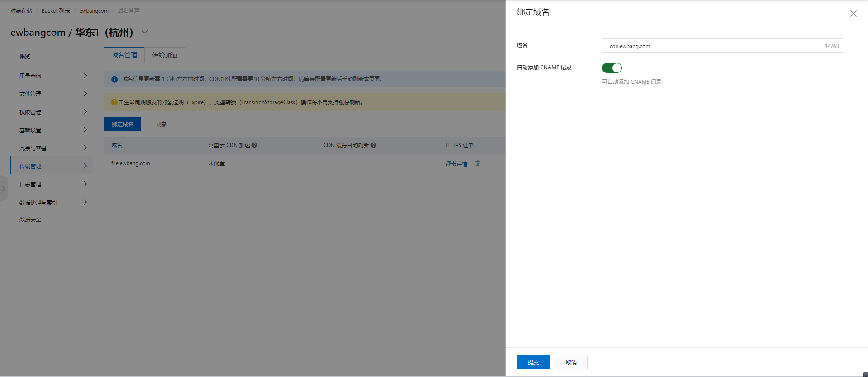Cancel with the 取消 button
The image size is (868, 377).
[571, 362]
